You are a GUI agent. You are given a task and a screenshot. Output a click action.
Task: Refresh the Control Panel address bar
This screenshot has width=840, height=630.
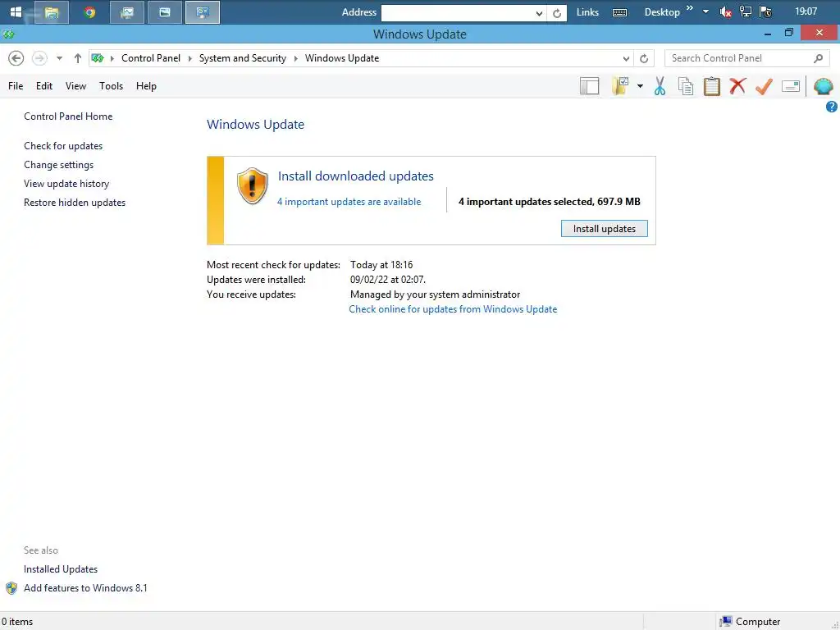644,58
